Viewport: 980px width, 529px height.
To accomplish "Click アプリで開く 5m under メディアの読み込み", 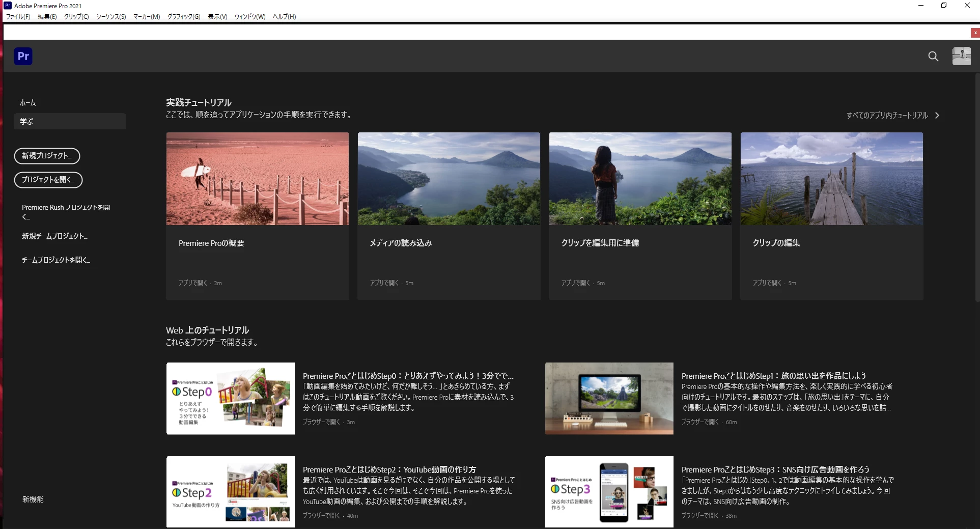I will [391, 283].
